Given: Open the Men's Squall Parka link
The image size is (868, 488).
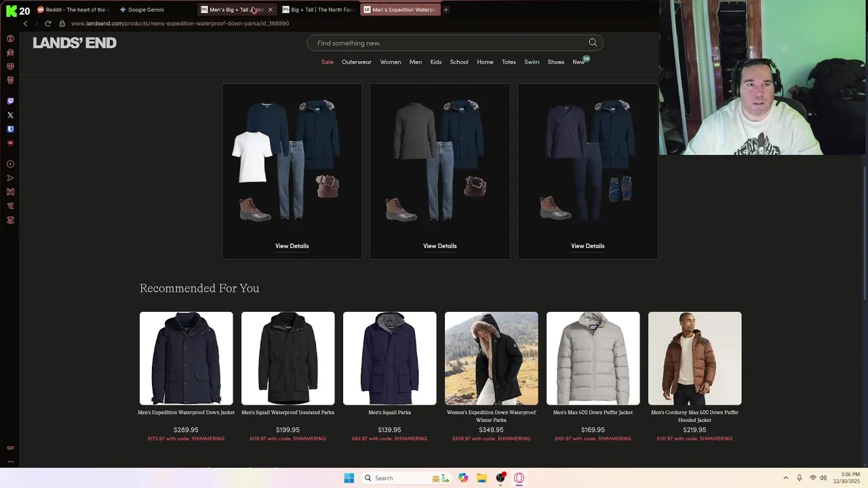Looking at the screenshot, I should click(x=389, y=412).
